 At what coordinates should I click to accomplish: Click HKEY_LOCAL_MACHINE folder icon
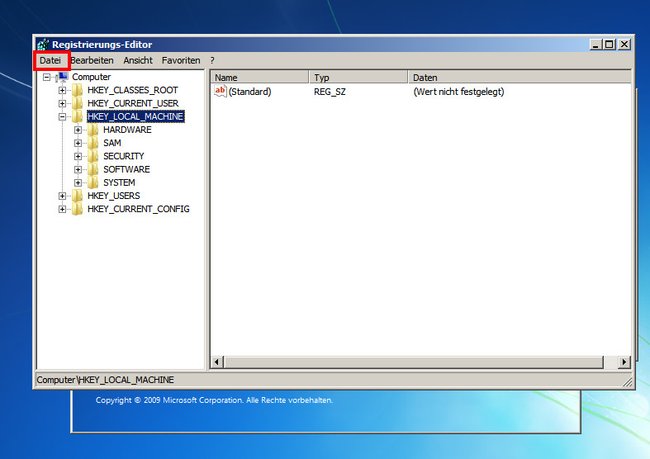78,117
